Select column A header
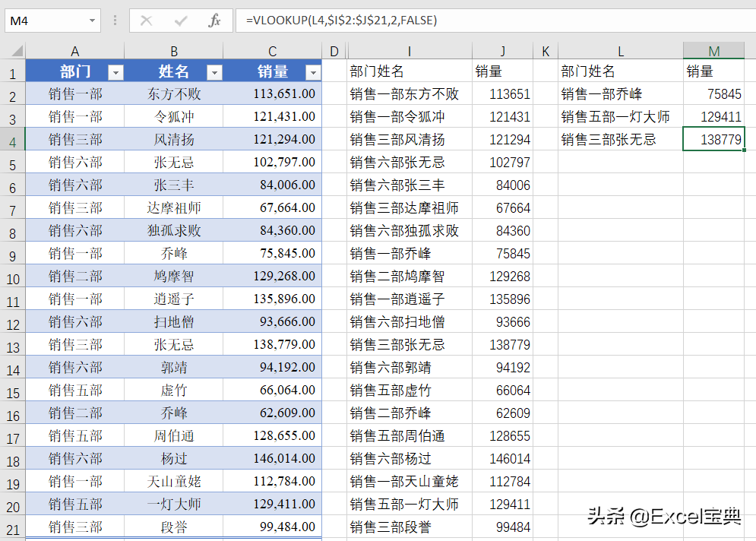Image resolution: width=756 pixels, height=541 pixels. (74, 51)
